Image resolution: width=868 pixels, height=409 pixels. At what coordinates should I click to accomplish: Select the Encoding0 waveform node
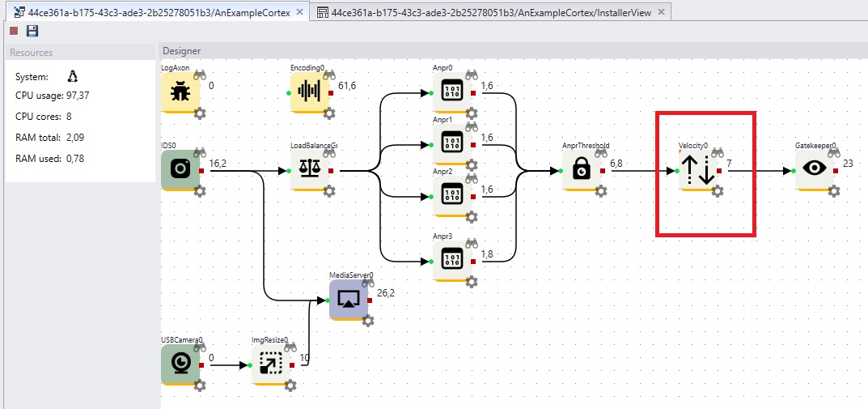[310, 92]
